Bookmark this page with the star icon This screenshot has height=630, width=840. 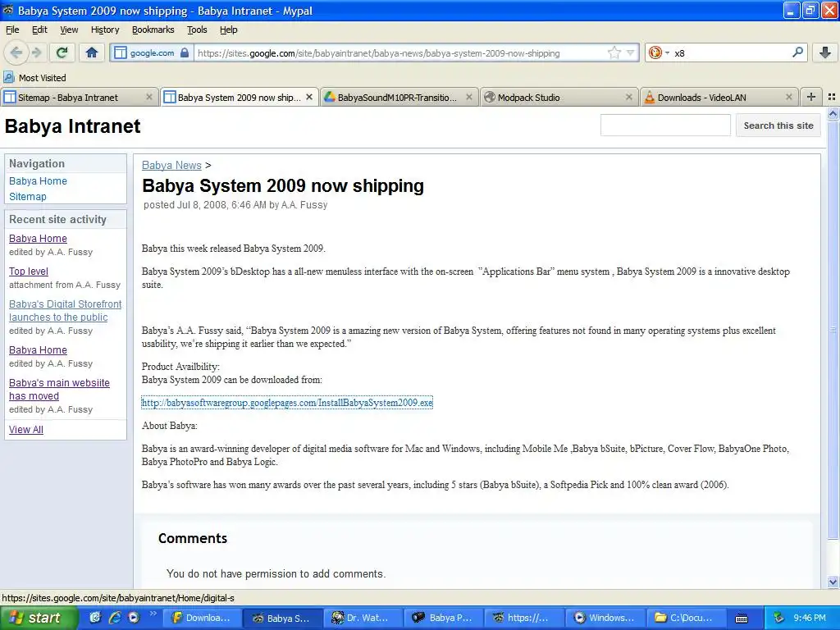[614, 52]
